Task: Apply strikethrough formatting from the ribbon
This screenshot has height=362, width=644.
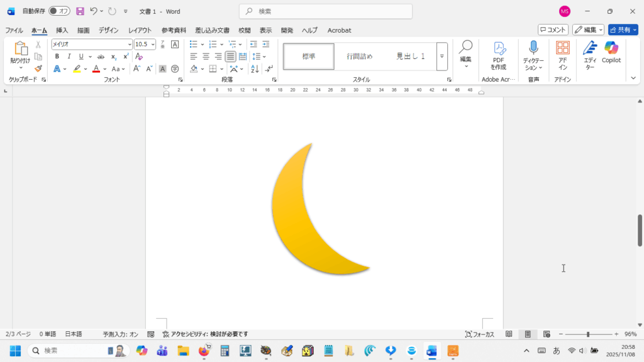Action: [x=101, y=57]
